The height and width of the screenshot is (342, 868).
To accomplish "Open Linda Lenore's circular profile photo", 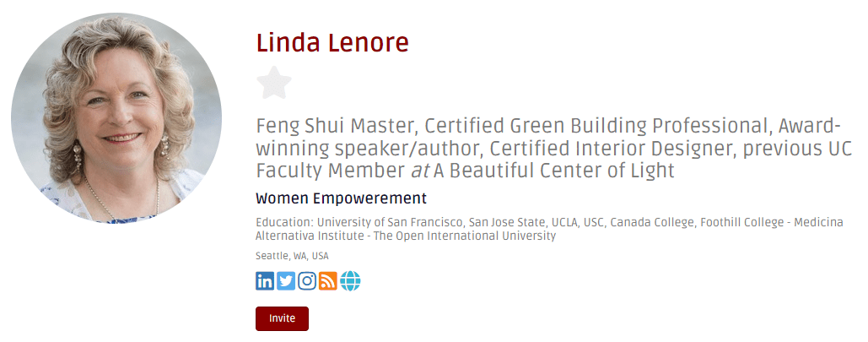I will tap(116, 118).
